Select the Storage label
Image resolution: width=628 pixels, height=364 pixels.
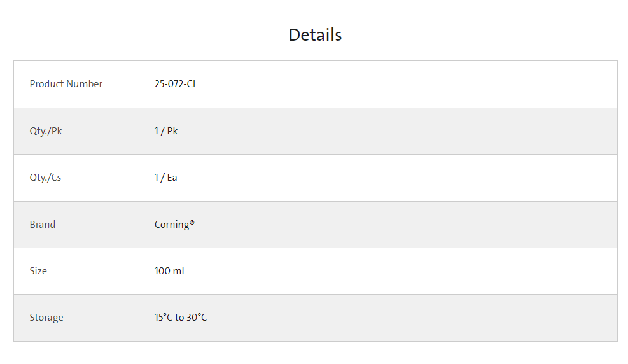click(x=46, y=318)
